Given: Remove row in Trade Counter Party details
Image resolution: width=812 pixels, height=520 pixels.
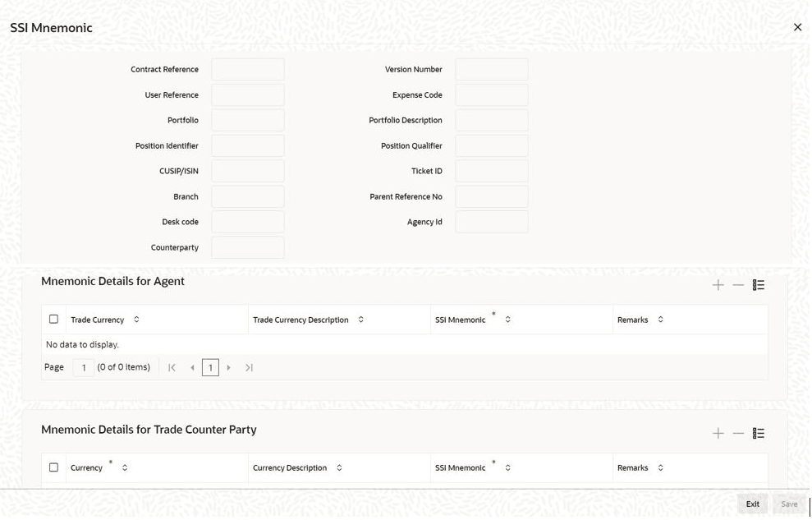Looking at the screenshot, I should point(738,433).
